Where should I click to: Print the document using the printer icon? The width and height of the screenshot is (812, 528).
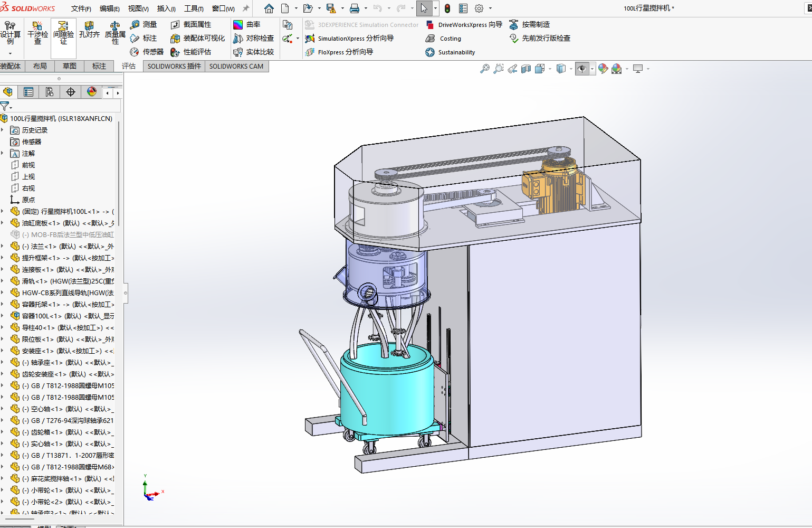click(x=355, y=8)
